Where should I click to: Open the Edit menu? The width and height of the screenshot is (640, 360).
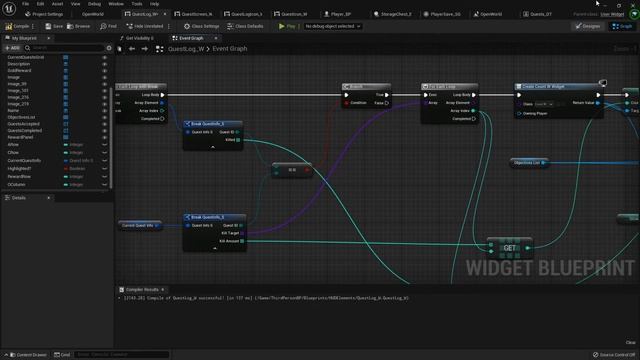click(40, 4)
